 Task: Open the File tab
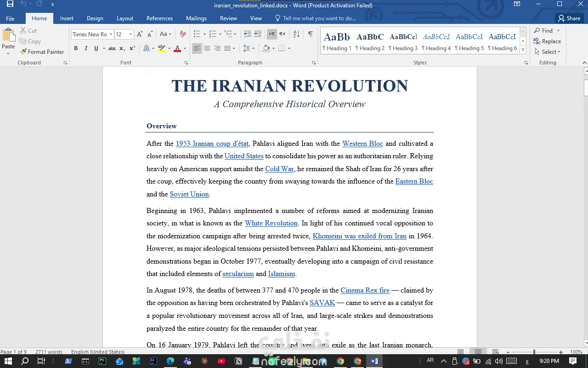click(10, 18)
